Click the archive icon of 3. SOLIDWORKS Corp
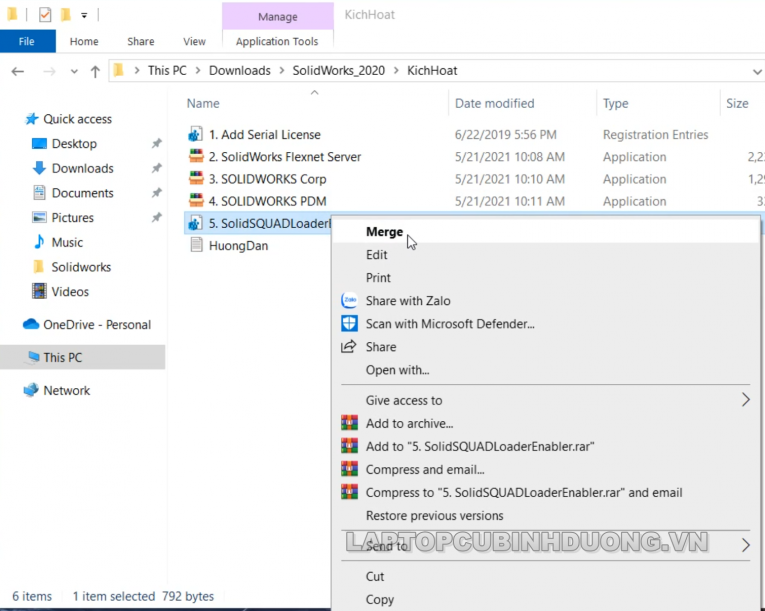The image size is (765, 611). 196,179
